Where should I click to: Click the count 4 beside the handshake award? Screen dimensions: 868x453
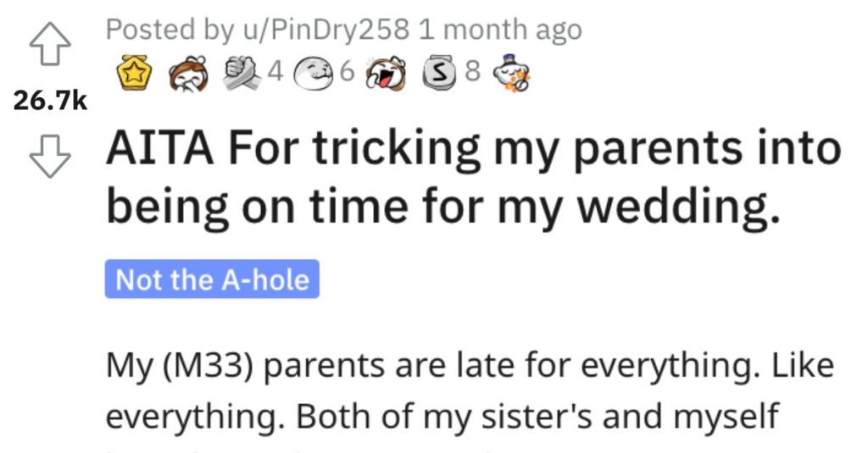pos(275,71)
